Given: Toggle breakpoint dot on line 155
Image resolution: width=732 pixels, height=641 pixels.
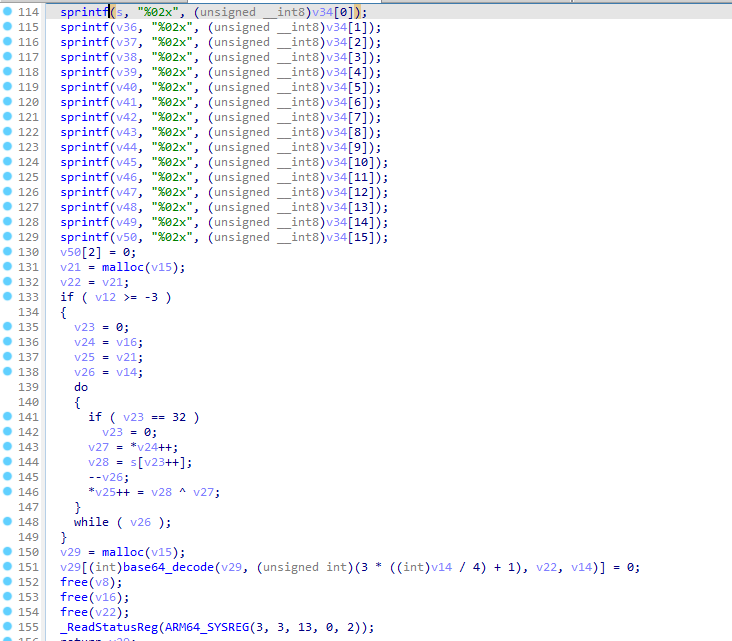Looking at the screenshot, I should click(7, 626).
